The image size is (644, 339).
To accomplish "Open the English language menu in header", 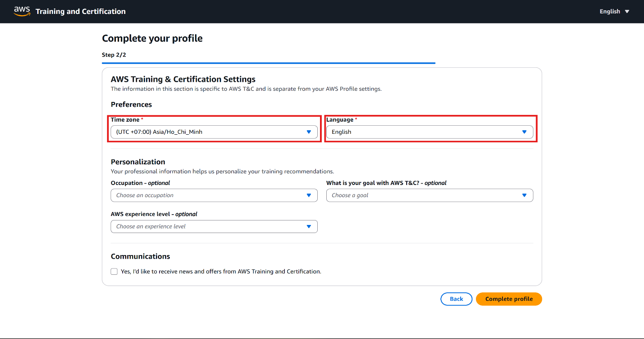I will coord(614,12).
